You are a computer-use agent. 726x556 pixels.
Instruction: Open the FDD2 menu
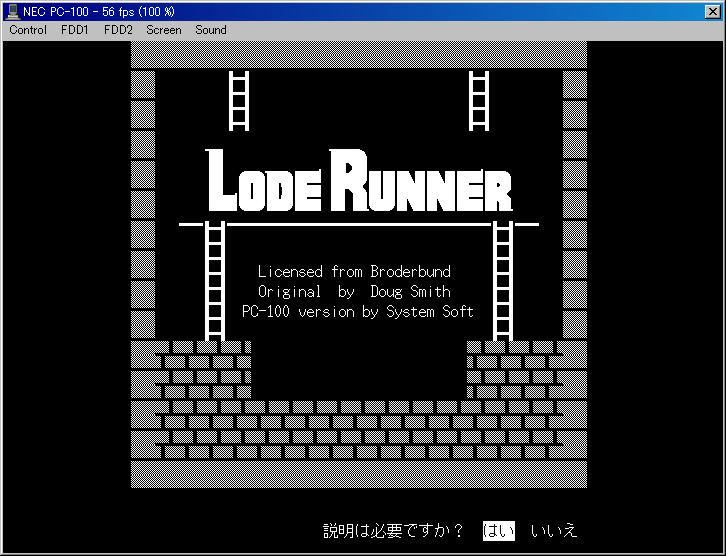tap(118, 30)
